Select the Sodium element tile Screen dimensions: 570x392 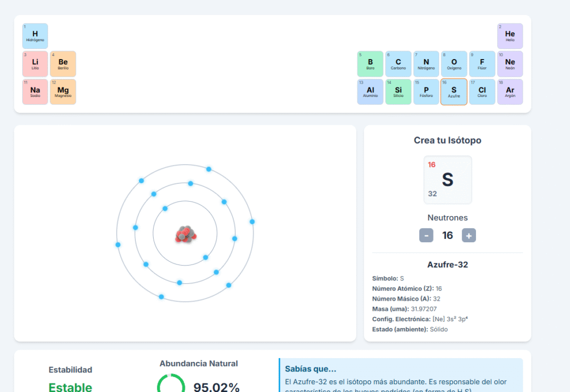point(35,92)
